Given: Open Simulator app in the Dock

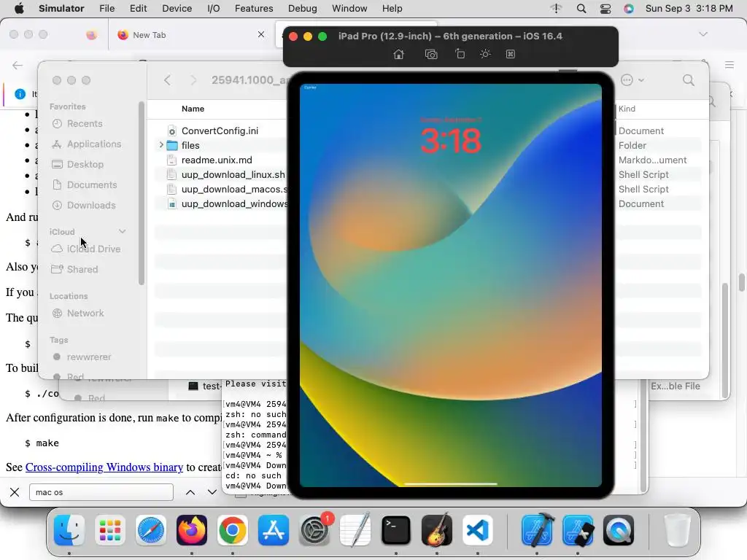Looking at the screenshot, I should [x=578, y=530].
